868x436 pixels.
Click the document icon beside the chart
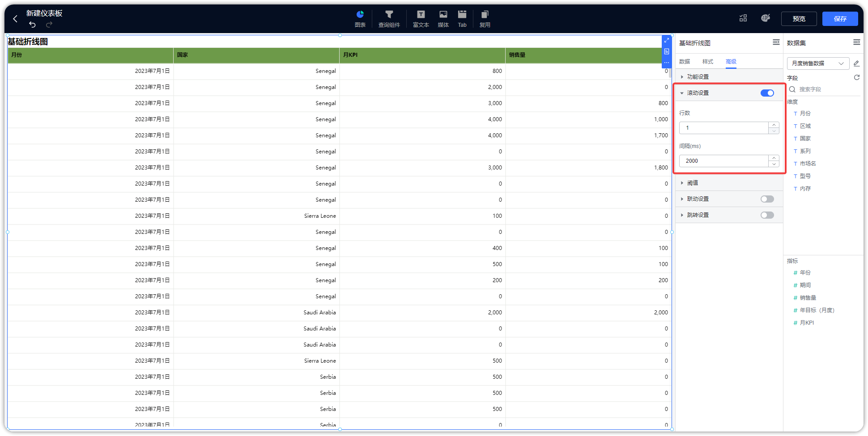click(x=667, y=51)
